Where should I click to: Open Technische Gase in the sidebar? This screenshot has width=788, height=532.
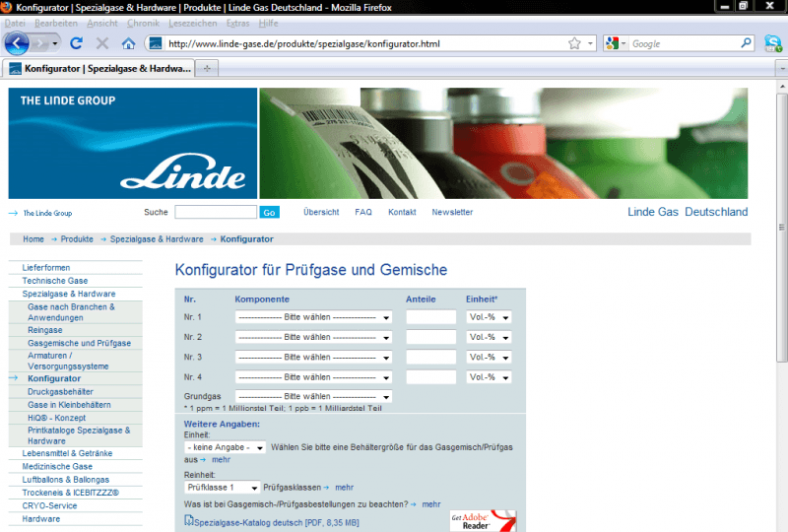tap(55, 281)
